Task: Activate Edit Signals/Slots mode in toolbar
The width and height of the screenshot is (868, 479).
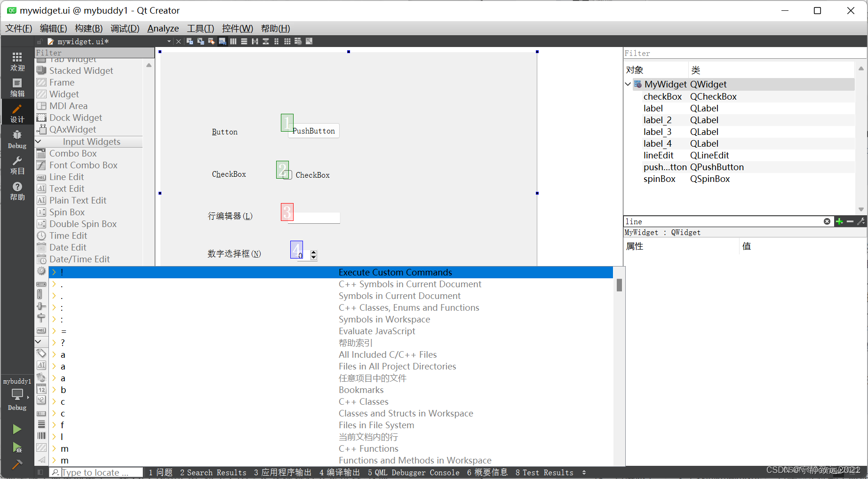Action: point(201,41)
